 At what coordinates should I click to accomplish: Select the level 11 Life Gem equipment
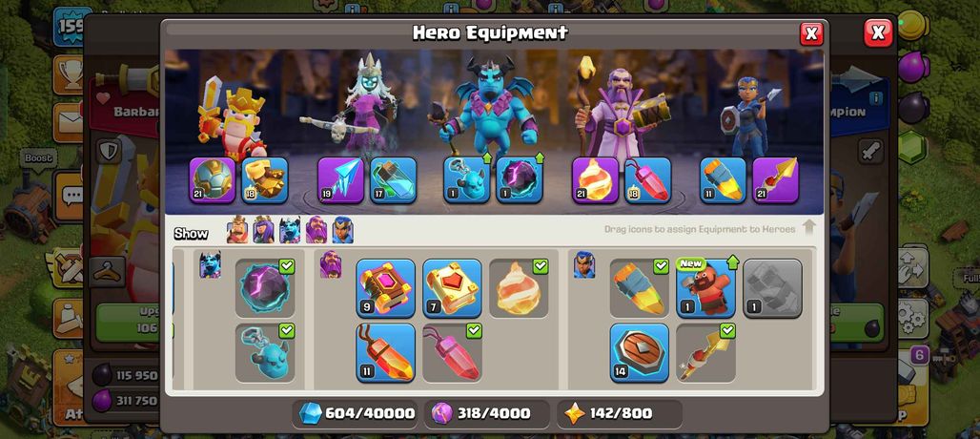[386, 353]
